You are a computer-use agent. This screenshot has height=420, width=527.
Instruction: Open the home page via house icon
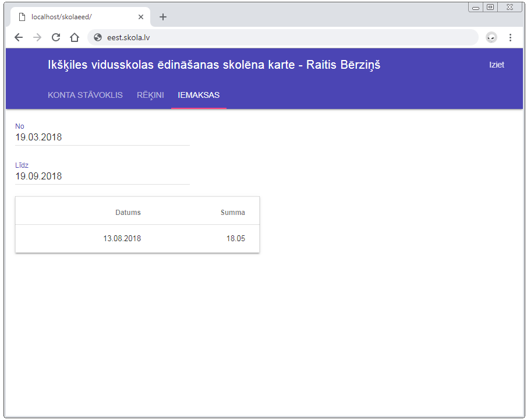tap(75, 37)
